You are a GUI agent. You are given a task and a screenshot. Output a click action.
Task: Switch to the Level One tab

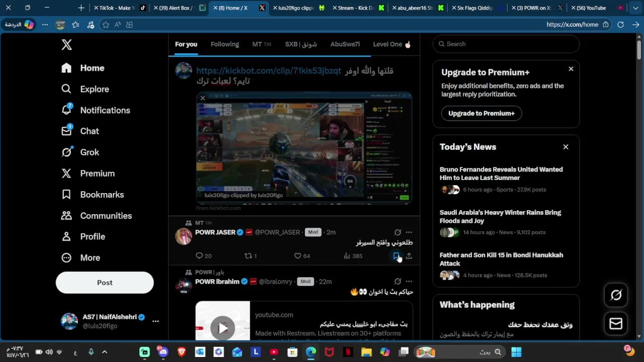[392, 44]
